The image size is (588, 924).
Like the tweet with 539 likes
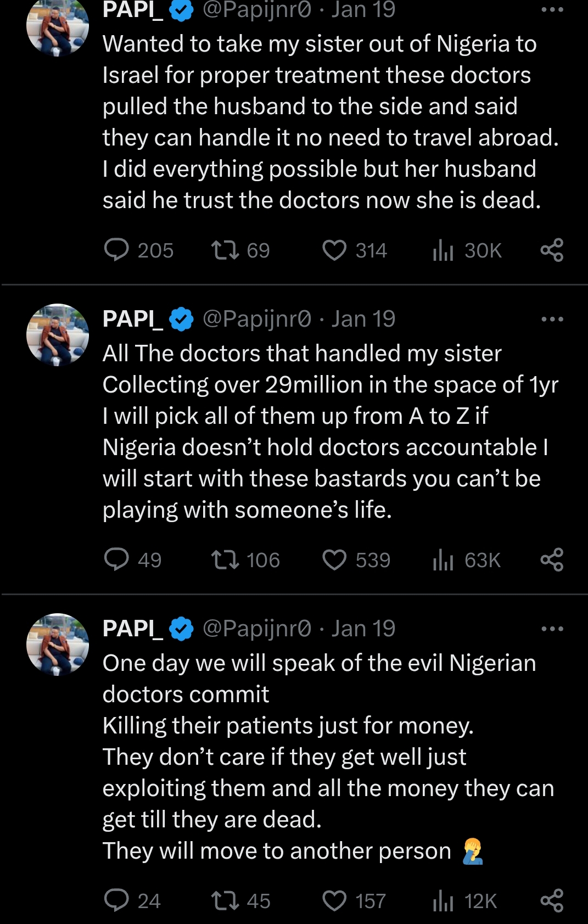click(x=334, y=560)
